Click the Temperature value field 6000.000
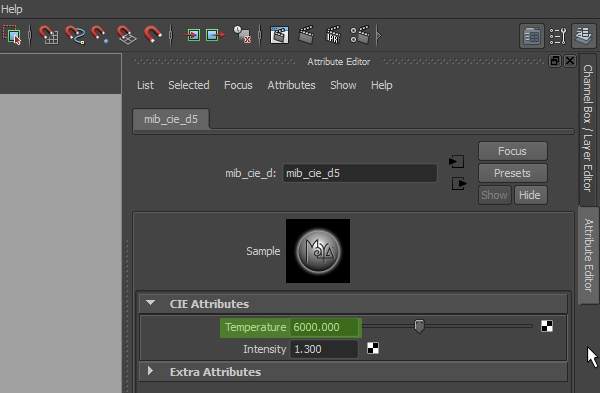Screen dimensions: 600x393 point(324,327)
